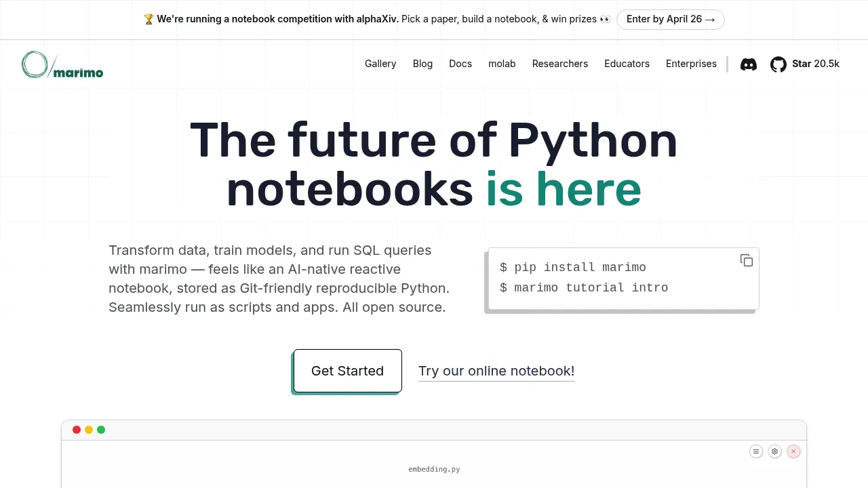Click the Get Started button
Image resolution: width=868 pixels, height=488 pixels.
click(x=347, y=371)
